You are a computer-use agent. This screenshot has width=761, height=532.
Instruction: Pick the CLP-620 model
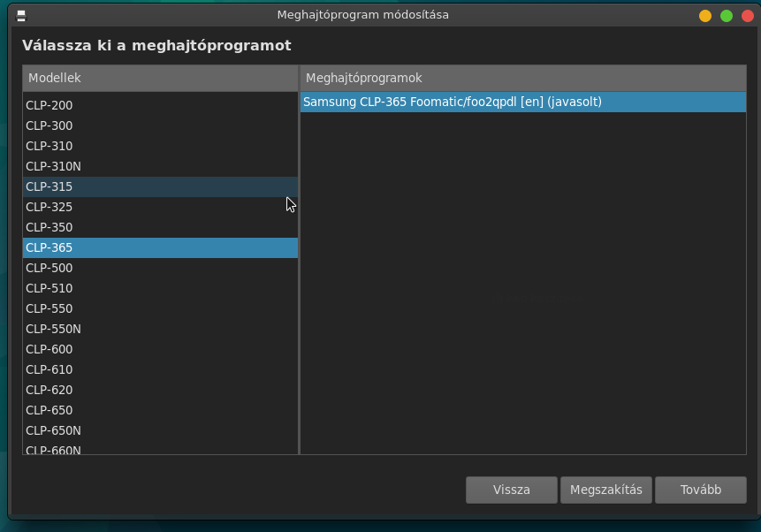[x=160, y=391]
